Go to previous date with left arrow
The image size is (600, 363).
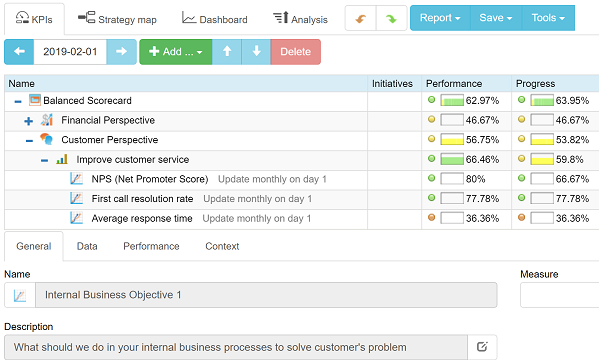(x=19, y=52)
